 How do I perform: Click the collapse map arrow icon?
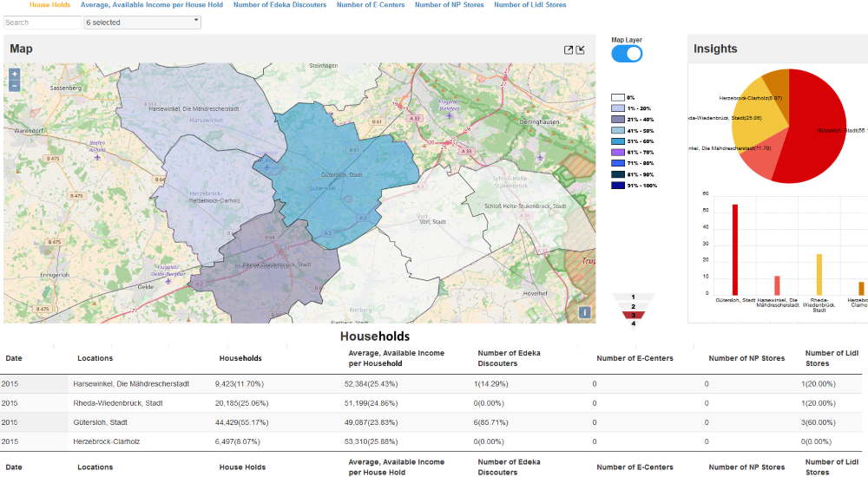click(580, 49)
